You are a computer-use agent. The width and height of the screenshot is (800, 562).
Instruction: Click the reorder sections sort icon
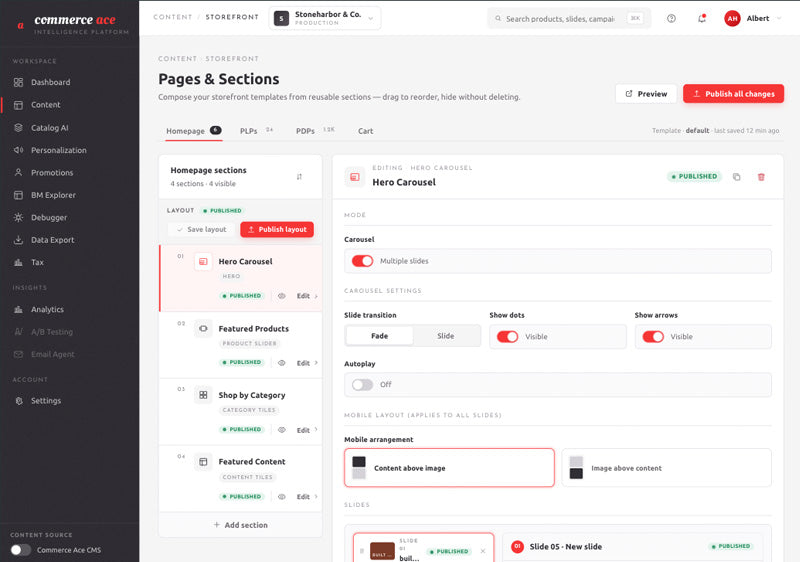point(299,177)
